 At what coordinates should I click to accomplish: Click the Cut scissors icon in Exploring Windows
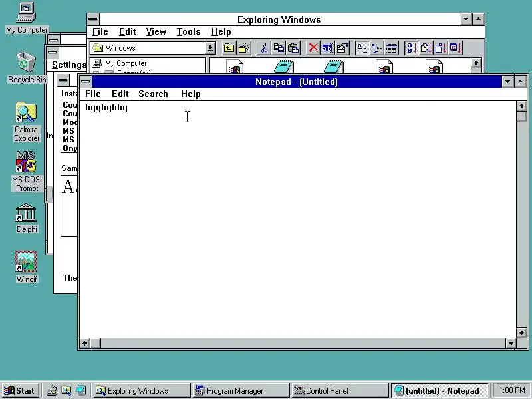(264, 48)
